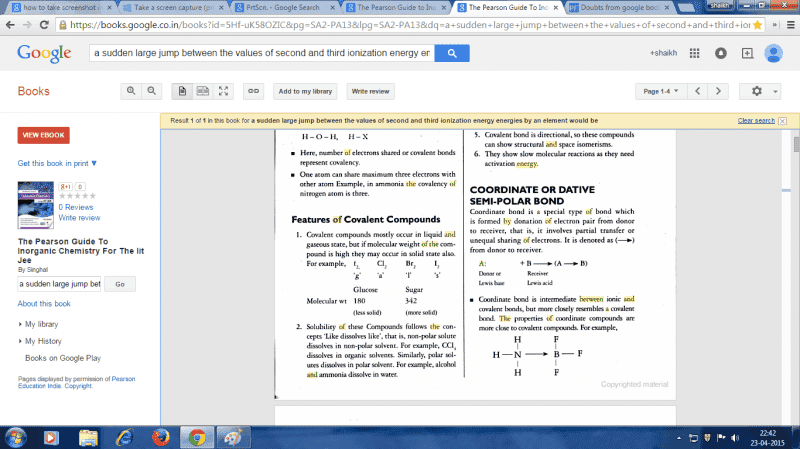This screenshot has height=449, width=800.
Task: Click the Go button
Action: (120, 284)
